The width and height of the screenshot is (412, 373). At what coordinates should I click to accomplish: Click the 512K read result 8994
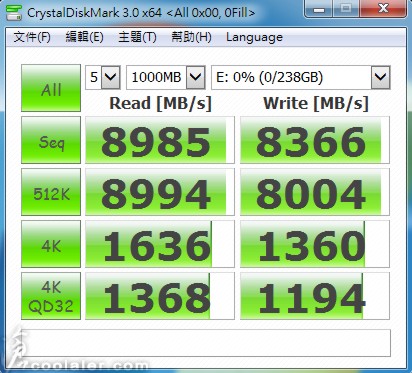160,192
